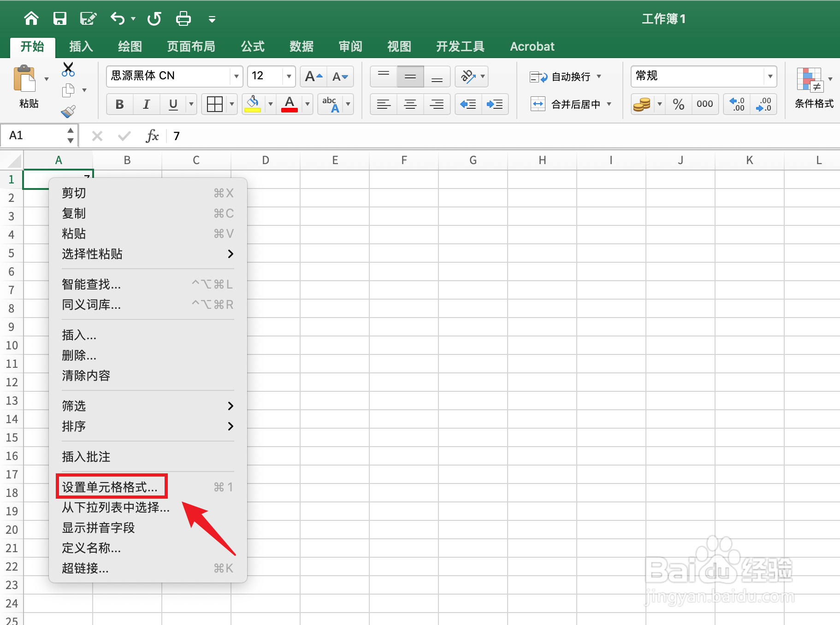This screenshot has width=840, height=625.
Task: Decrease decimal places
Action: click(763, 104)
